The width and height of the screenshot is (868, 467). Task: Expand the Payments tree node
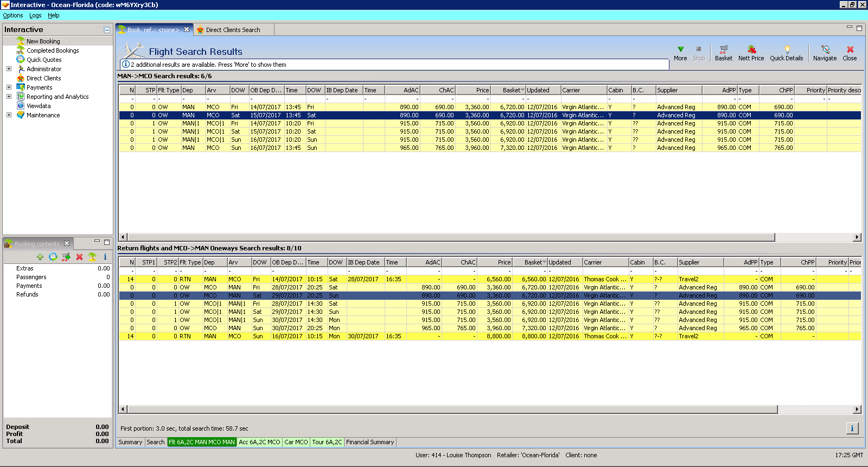click(9, 87)
